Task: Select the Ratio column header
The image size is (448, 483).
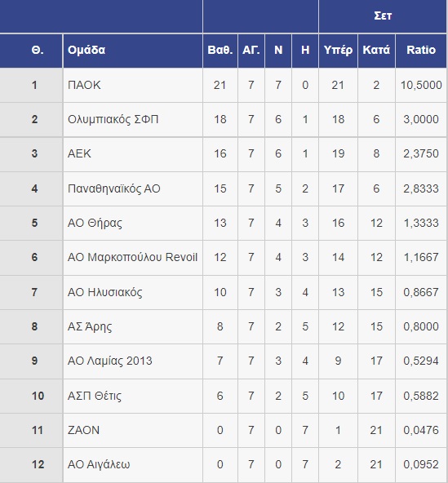Action: pos(421,50)
